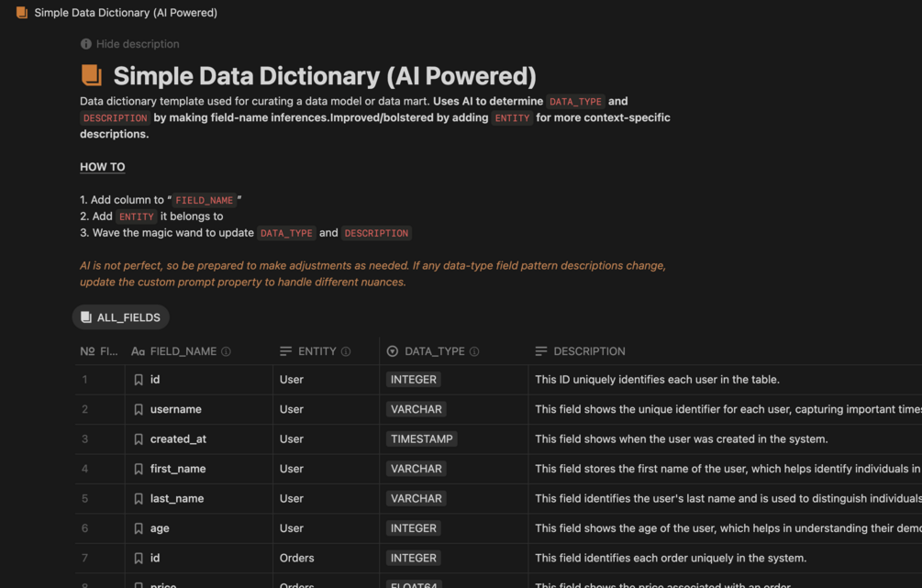
Task: Click the info icon next to DATA_TYPE header
Action: point(474,351)
